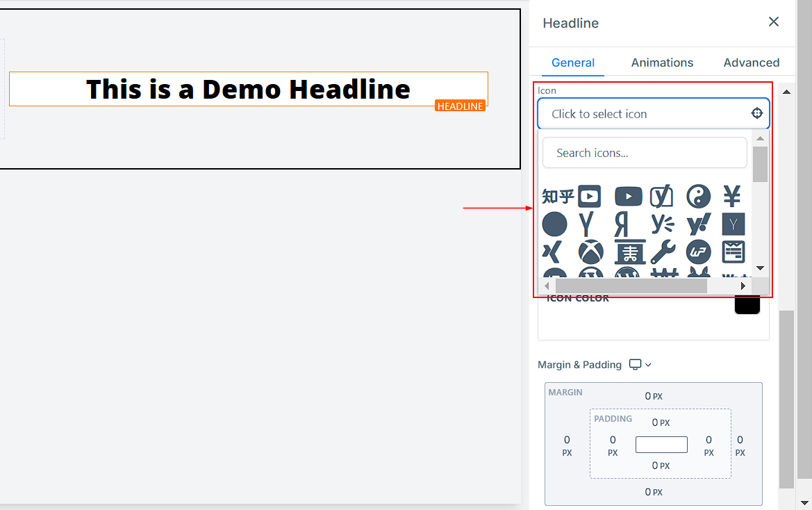Click icon list horizontal scroll right arrow
This screenshot has width=812, height=510.
tap(743, 286)
